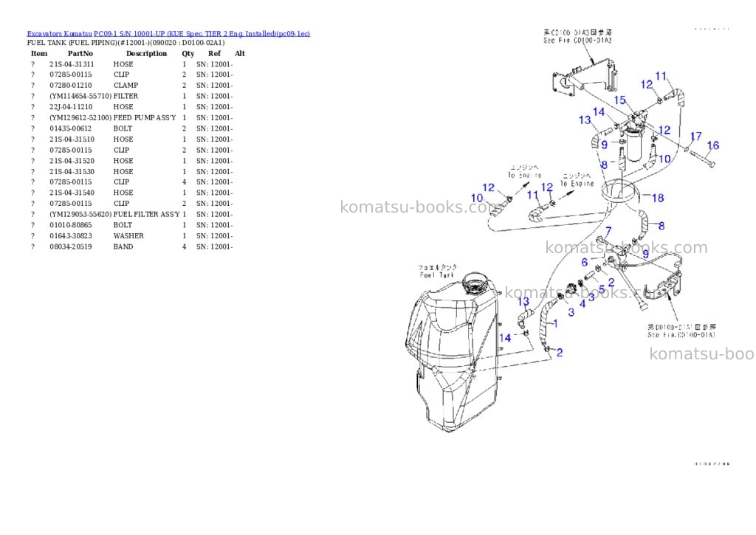Open the Excavators Komatsu link
The image size is (756, 535).
[x=59, y=34]
